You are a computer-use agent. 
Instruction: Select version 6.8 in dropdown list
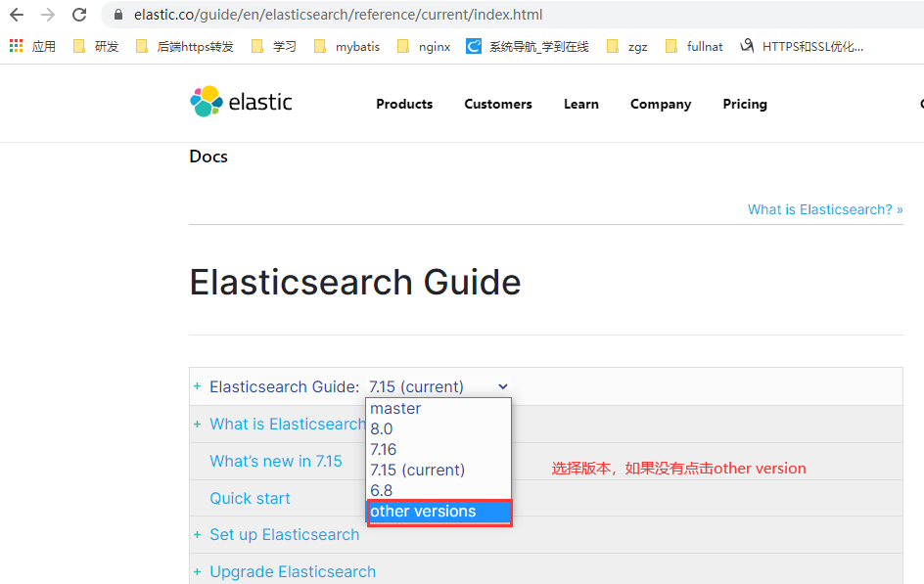[x=439, y=490]
